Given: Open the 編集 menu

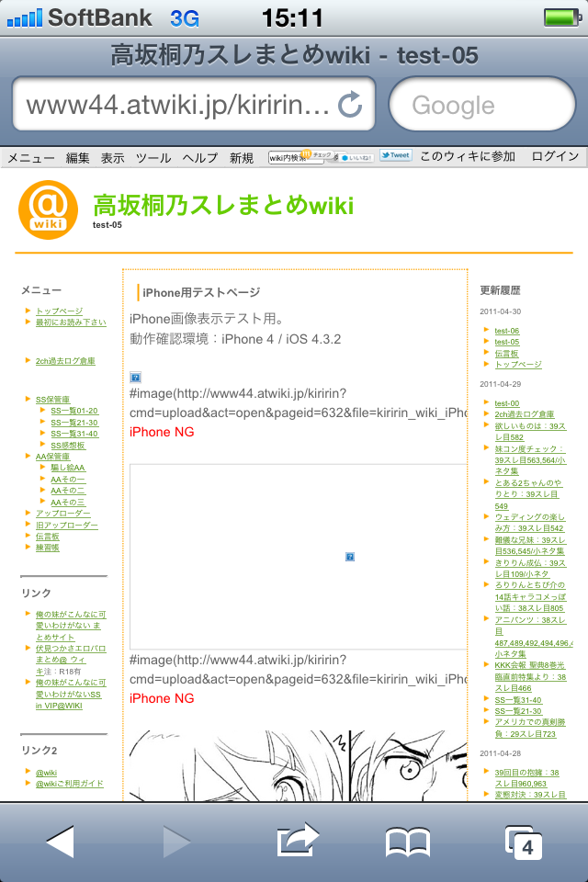Looking at the screenshot, I should click(78, 157).
